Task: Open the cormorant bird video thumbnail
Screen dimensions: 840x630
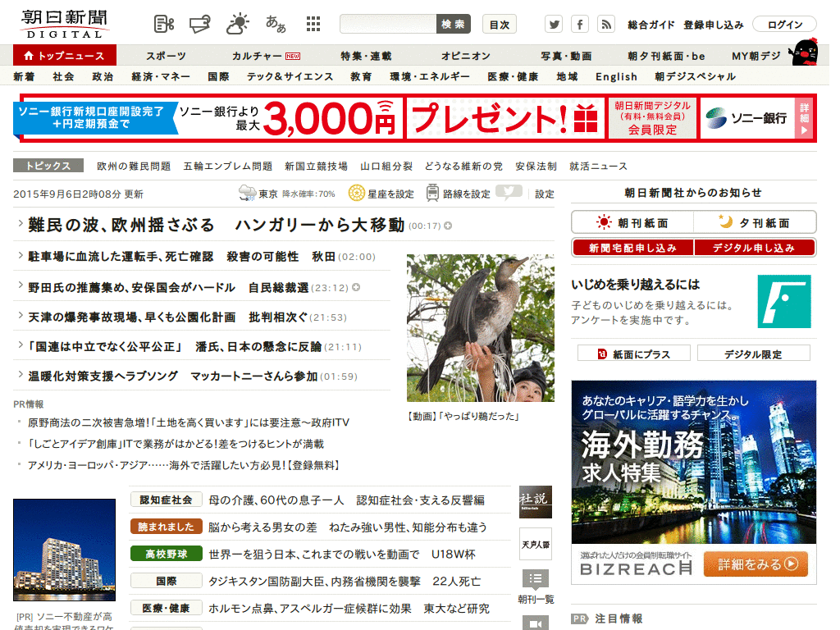Action: coord(480,328)
